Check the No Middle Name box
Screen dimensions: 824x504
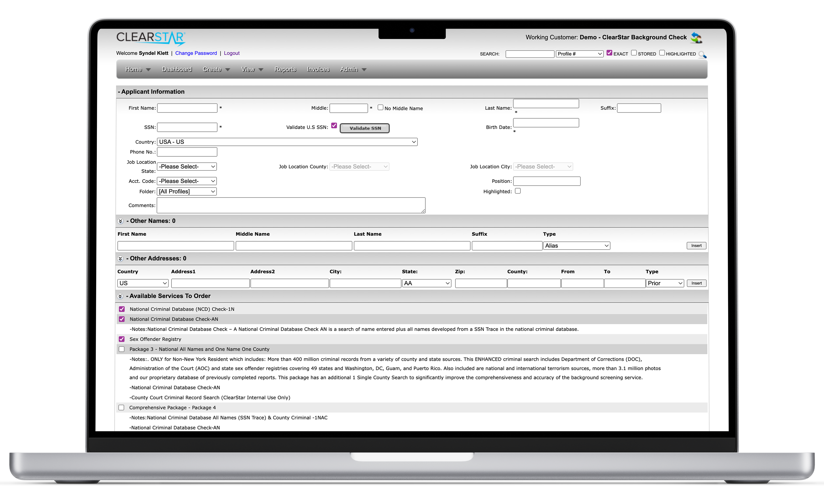(380, 107)
